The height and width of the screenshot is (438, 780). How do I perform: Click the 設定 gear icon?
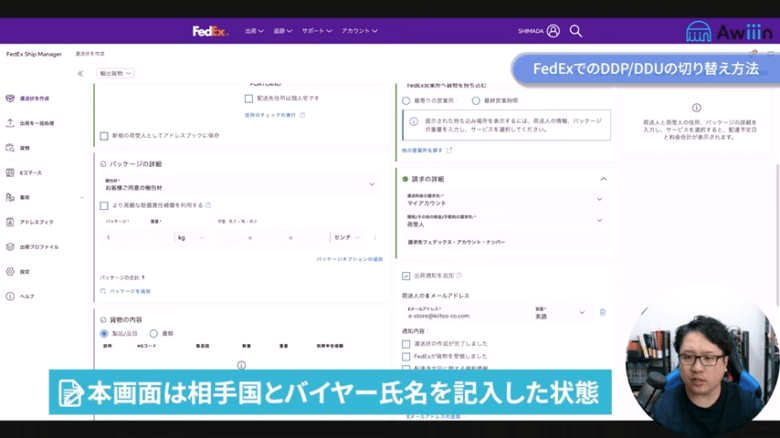(x=10, y=272)
